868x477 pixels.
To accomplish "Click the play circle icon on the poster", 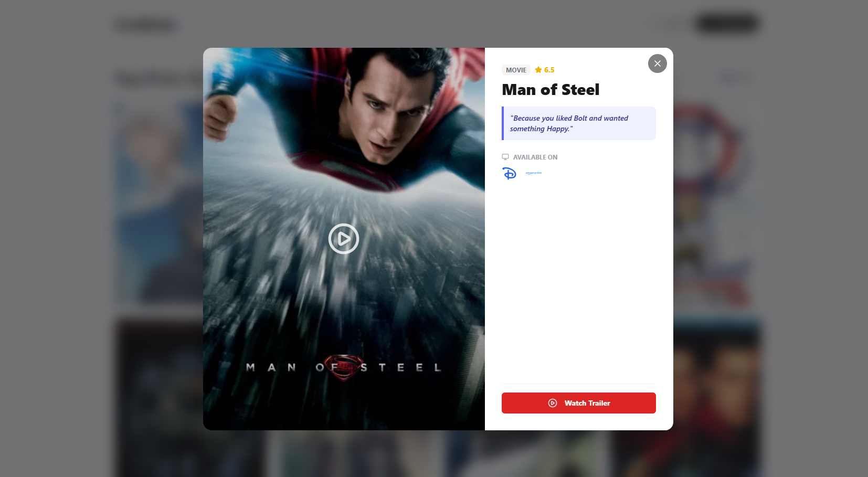I will [343, 239].
